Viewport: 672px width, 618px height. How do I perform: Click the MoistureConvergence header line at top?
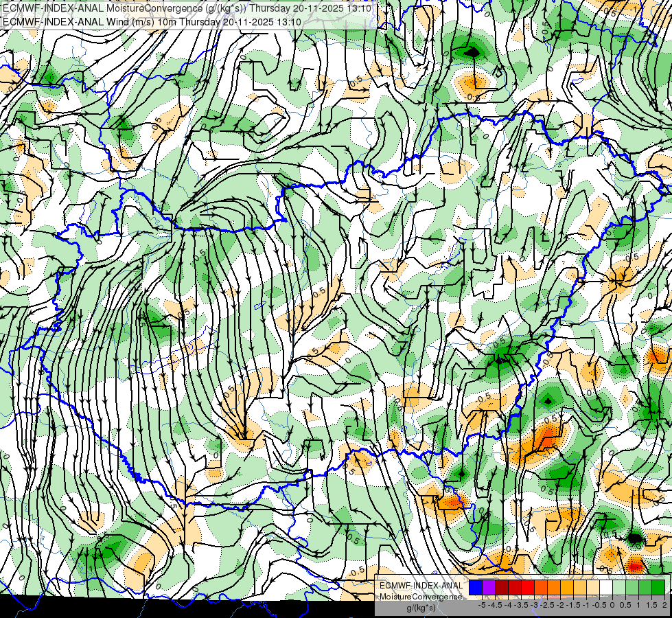click(187, 8)
